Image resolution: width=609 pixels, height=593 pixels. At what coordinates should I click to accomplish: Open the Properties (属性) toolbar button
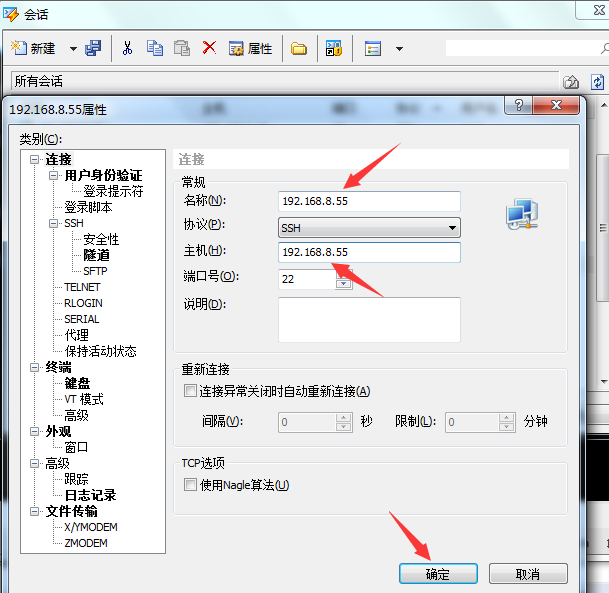pyautogui.click(x=250, y=49)
